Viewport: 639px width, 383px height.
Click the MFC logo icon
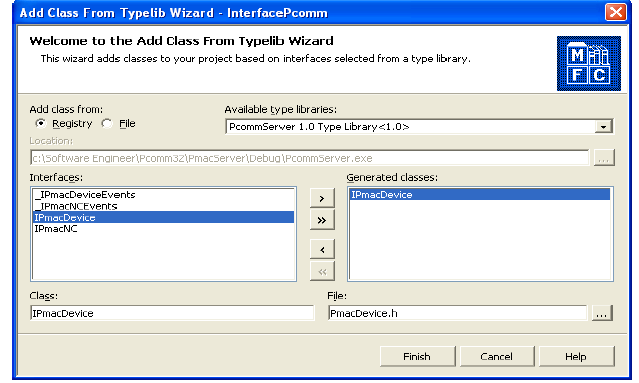coord(588,64)
